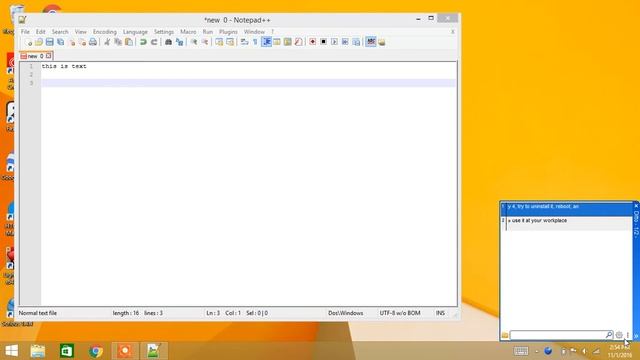Viewport: 640px width, 360px height.
Task: Open the Windows Start button
Action: tap(11, 351)
